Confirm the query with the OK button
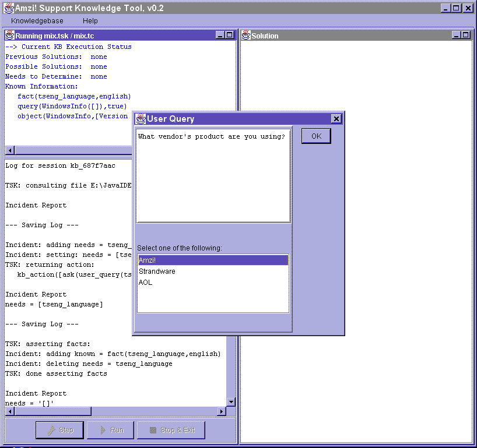This screenshot has width=477, height=448. click(316, 136)
